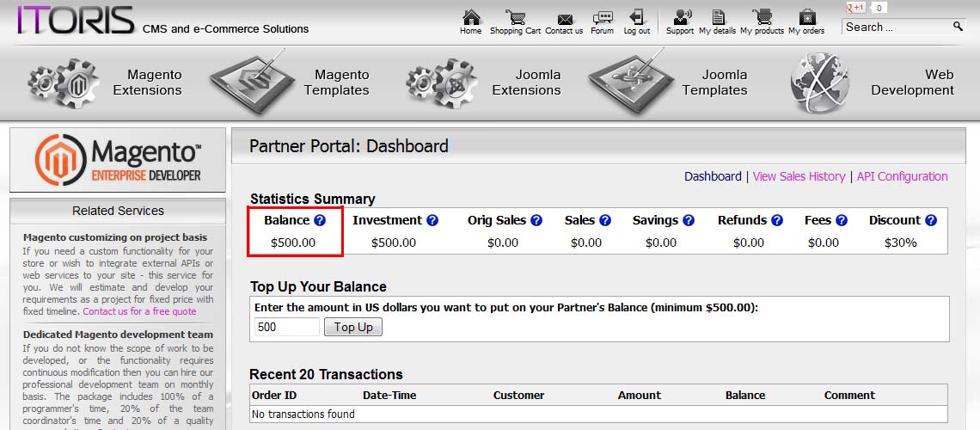Open the My products cart icon

click(x=762, y=17)
